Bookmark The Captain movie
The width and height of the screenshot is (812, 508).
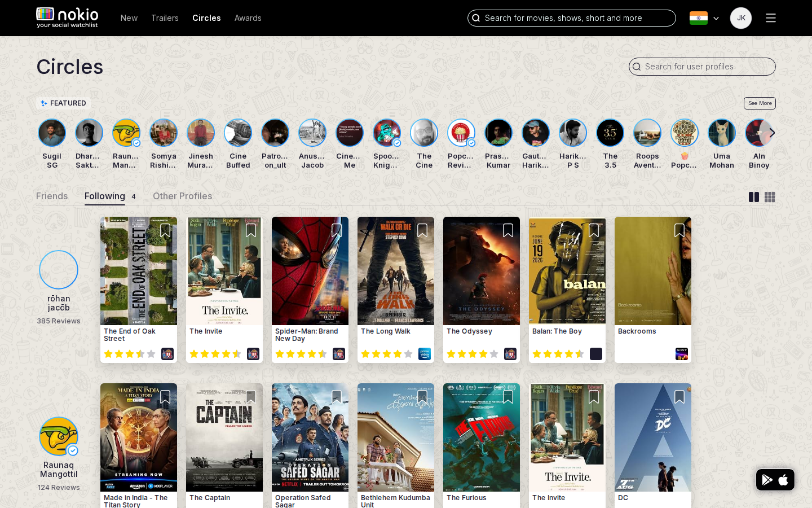251,397
